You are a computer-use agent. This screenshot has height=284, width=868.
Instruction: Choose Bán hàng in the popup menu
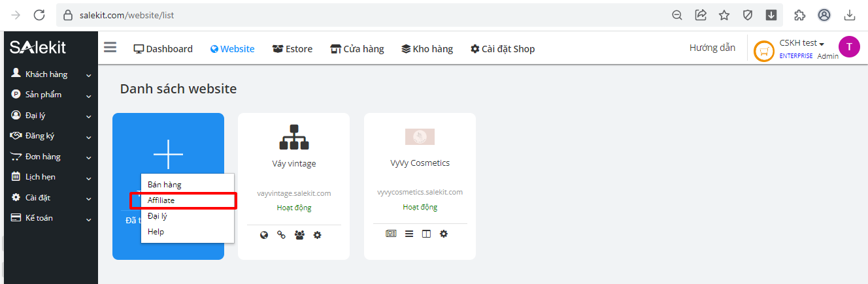pos(165,185)
